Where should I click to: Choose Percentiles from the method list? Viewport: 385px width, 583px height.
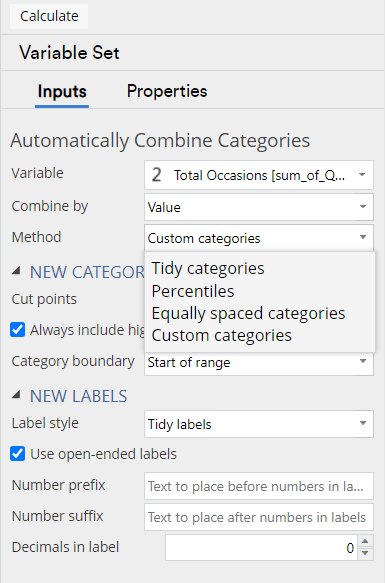point(193,291)
